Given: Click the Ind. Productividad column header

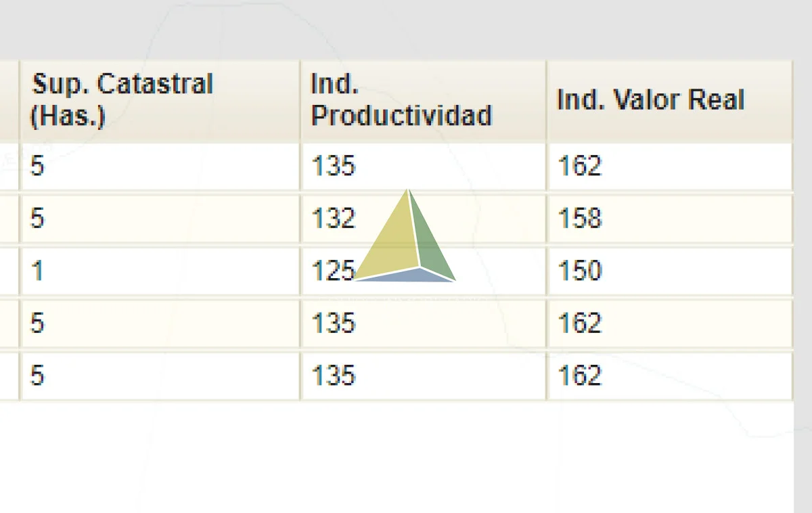Looking at the screenshot, I should [401, 99].
